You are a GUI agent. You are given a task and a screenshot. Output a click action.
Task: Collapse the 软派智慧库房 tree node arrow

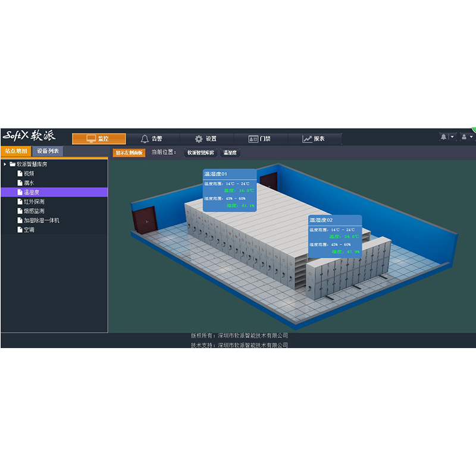coord(5,164)
